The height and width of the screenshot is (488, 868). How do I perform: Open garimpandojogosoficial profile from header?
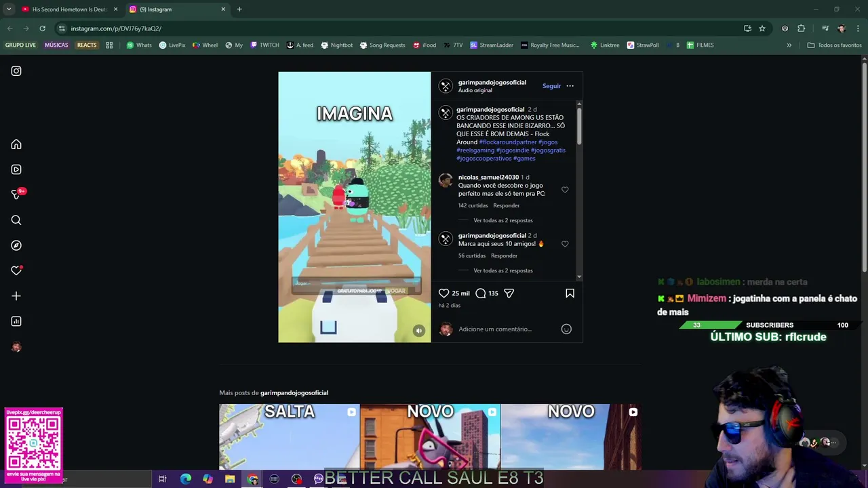click(x=492, y=83)
